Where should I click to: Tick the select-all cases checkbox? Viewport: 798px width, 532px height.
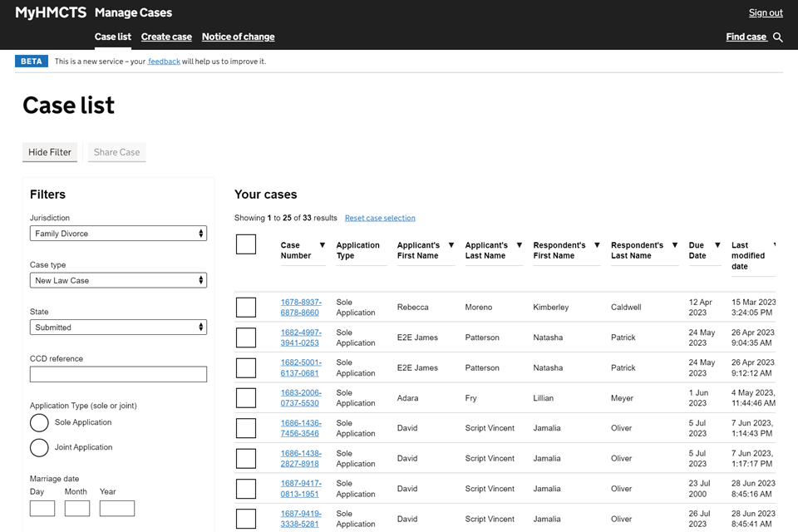coord(246,244)
